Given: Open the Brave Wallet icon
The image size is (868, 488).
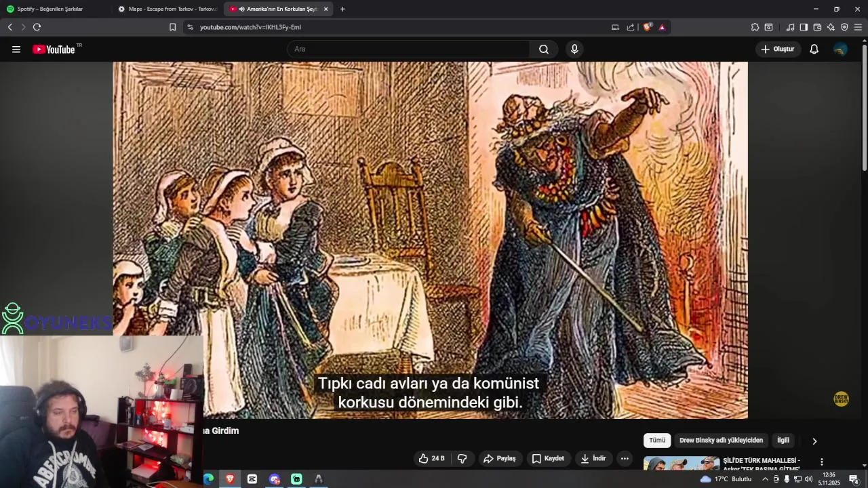Looking at the screenshot, I should tap(817, 27).
